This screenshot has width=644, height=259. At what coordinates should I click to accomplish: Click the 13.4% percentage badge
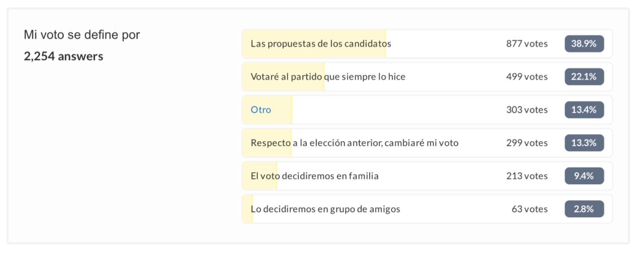pos(584,110)
